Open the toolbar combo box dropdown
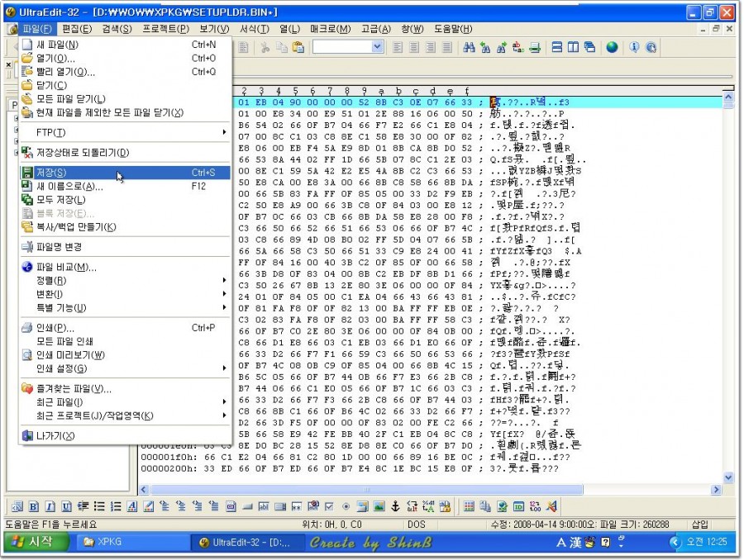This screenshot has width=744, height=560. pyautogui.click(x=377, y=47)
